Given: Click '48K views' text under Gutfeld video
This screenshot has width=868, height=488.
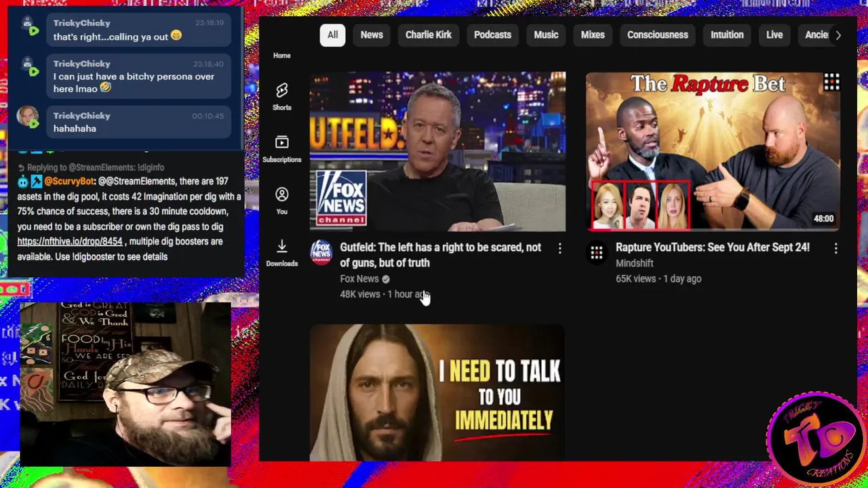Looking at the screenshot, I should tap(360, 294).
